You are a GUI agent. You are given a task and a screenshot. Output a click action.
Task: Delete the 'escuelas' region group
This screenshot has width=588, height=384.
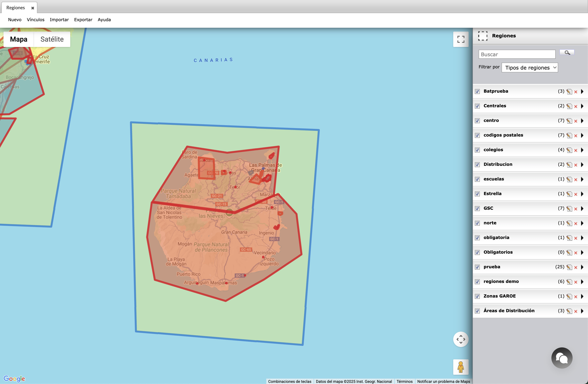576,179
